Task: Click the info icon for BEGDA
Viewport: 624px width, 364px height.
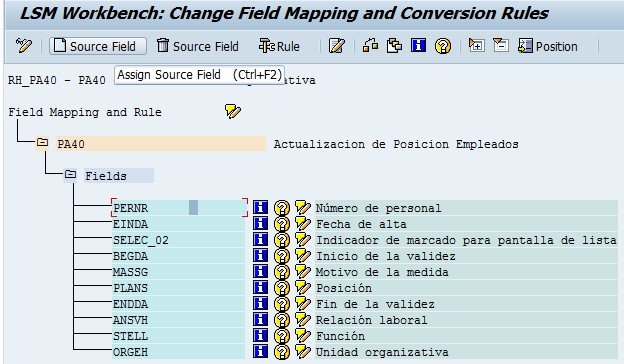Action: tap(260, 255)
